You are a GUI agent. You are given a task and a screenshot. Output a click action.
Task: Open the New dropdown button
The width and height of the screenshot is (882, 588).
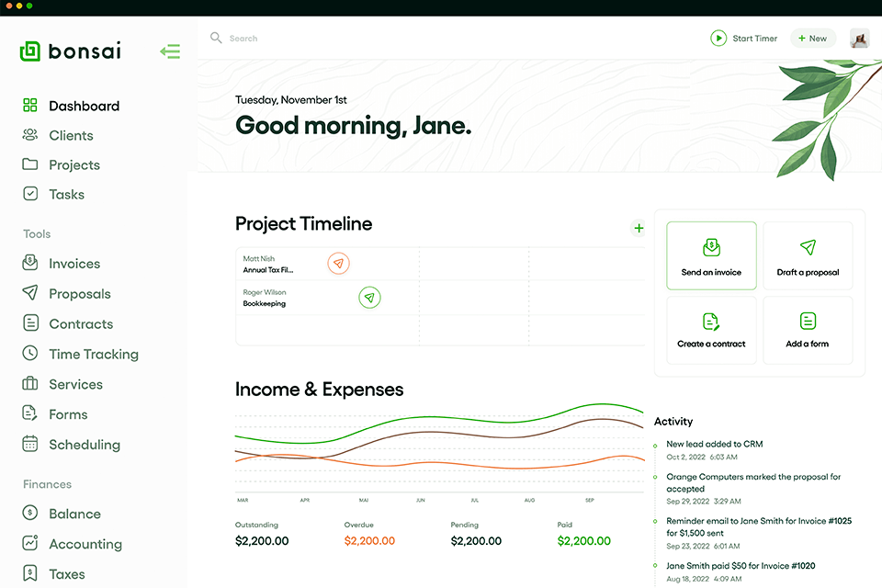(x=812, y=39)
